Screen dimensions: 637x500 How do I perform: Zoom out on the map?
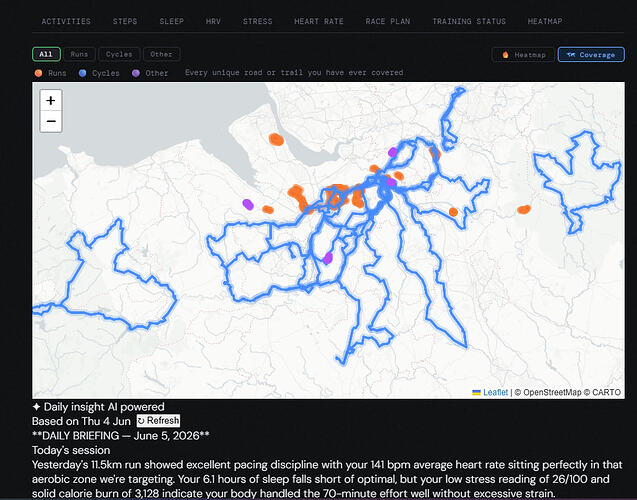[51, 121]
